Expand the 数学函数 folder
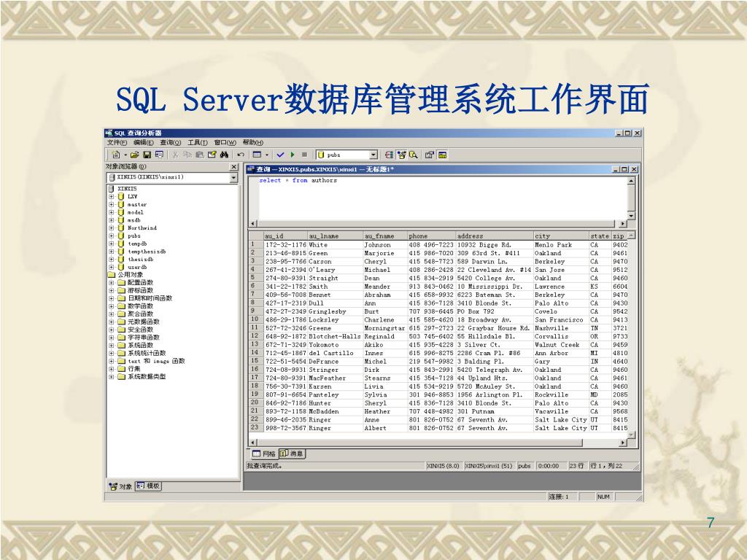Image resolution: width=747 pixels, height=560 pixels. pos(111,306)
